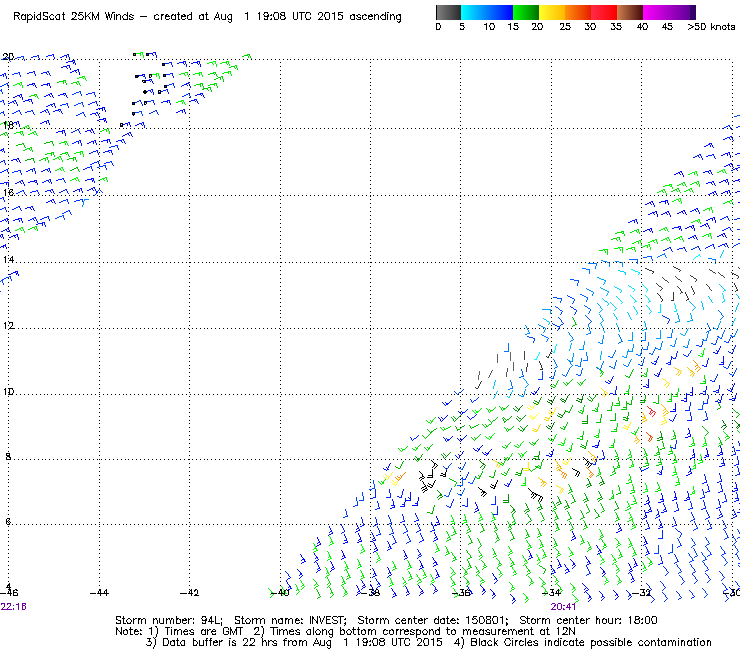Image resolution: width=740 pixels, height=650 pixels.
Task: Click the 'RapidScat 25KM Winds' title text
Action: point(74,17)
